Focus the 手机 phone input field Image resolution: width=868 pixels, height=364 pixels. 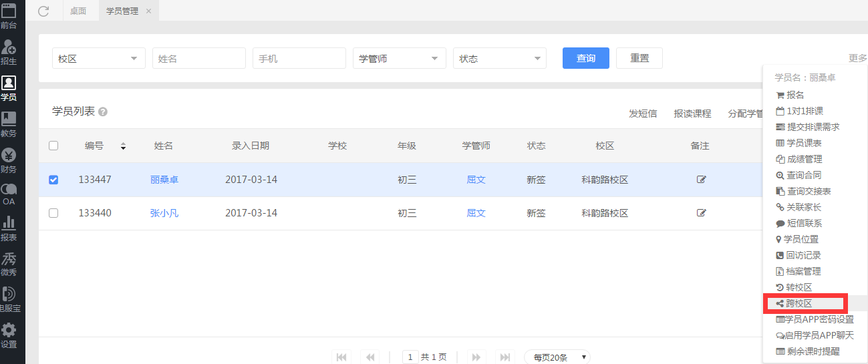pos(299,58)
